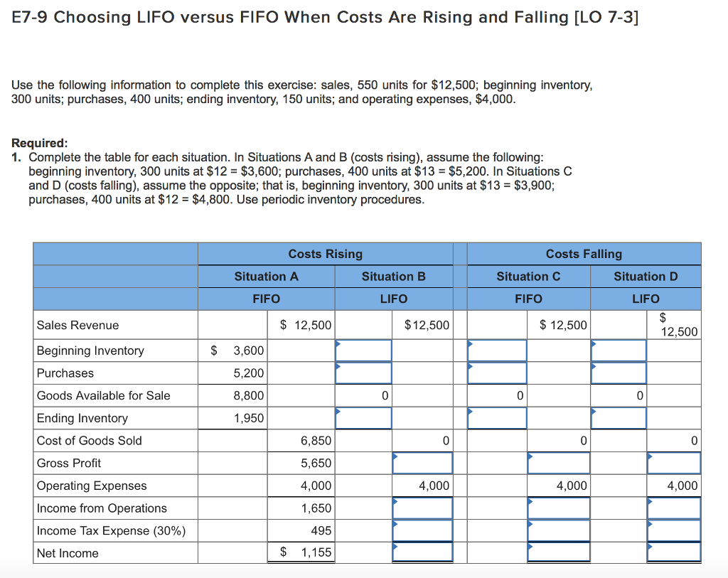Click Beginning Inventory cell under Situation D
This screenshot has width=728, height=578.
point(619,350)
